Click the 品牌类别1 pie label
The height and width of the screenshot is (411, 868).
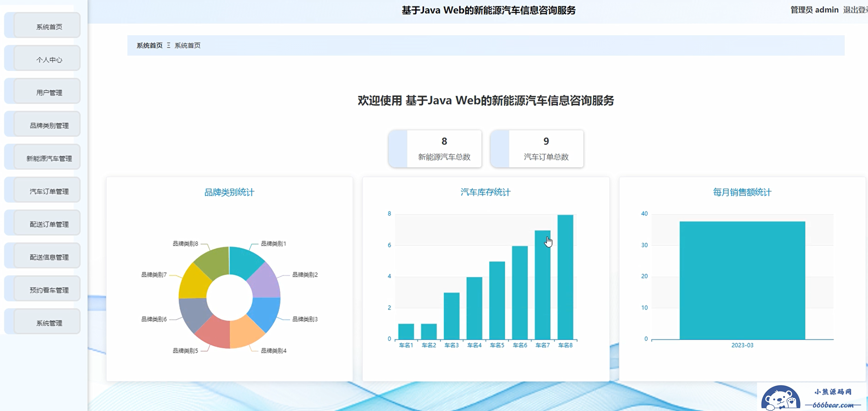[273, 243]
